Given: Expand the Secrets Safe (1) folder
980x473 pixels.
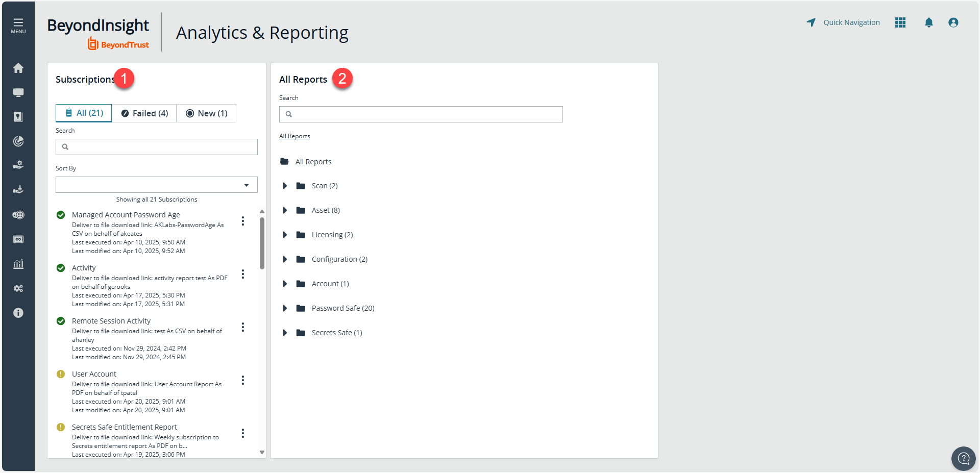Looking at the screenshot, I should (285, 333).
